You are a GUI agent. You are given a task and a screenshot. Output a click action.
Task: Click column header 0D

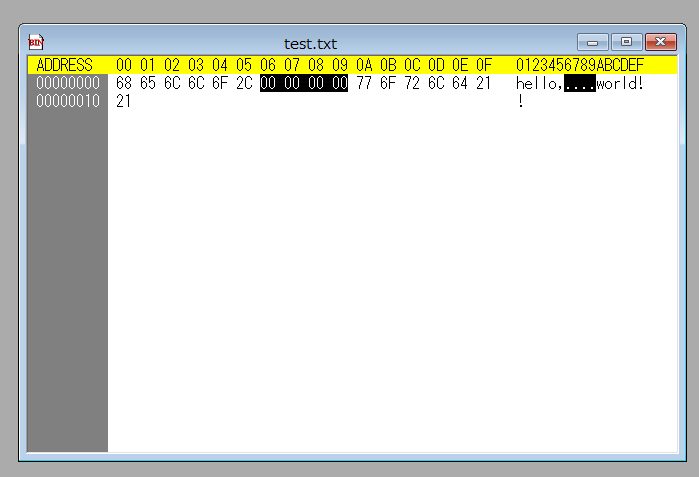click(x=436, y=65)
